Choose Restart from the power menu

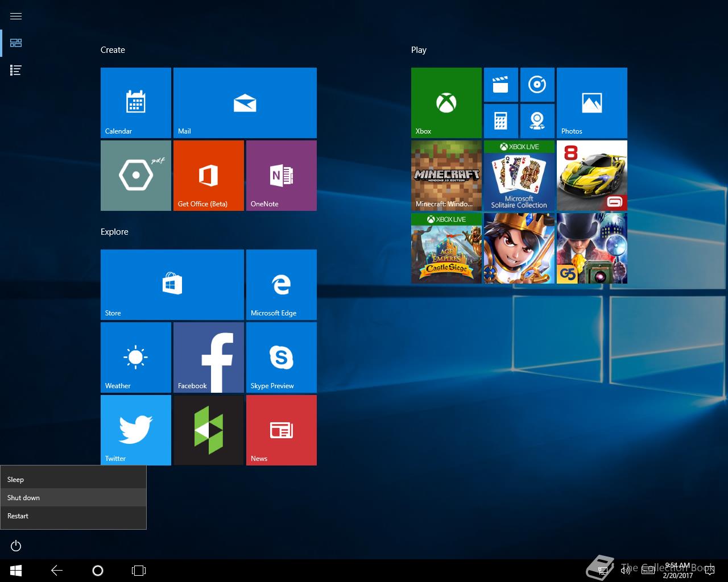[x=73, y=516]
